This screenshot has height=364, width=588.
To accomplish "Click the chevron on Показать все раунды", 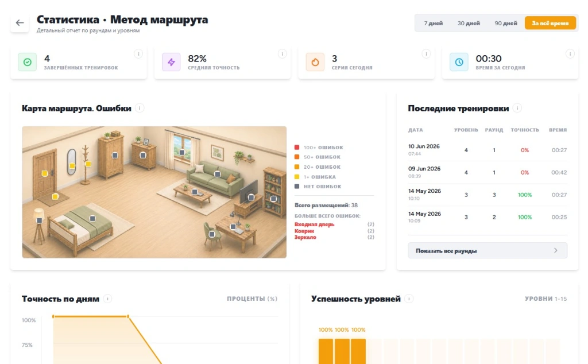I will (x=556, y=250).
